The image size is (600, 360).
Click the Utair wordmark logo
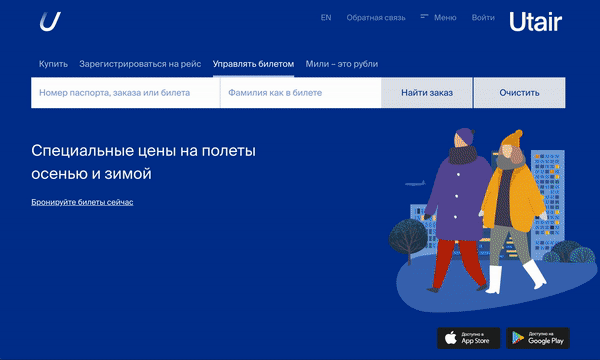point(535,22)
